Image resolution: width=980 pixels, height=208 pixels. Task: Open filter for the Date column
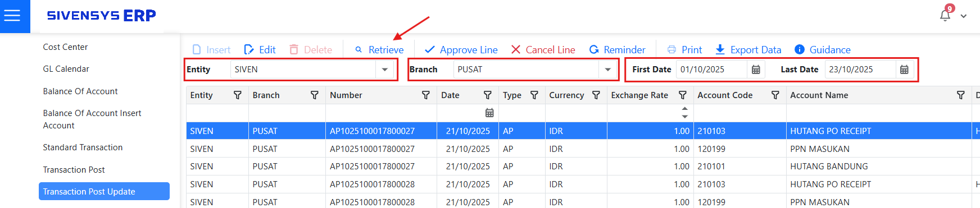[488, 95]
